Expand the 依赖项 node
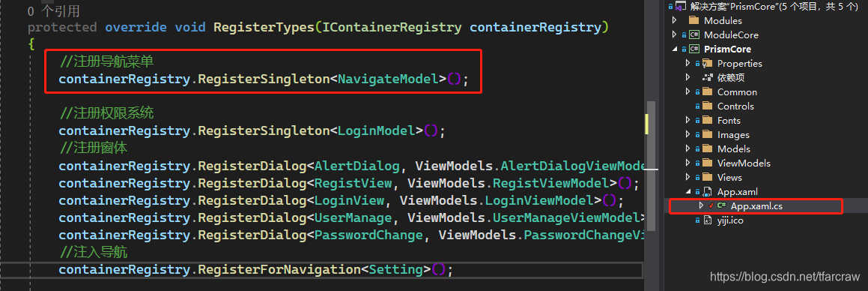This screenshot has width=868, height=291. [x=688, y=77]
